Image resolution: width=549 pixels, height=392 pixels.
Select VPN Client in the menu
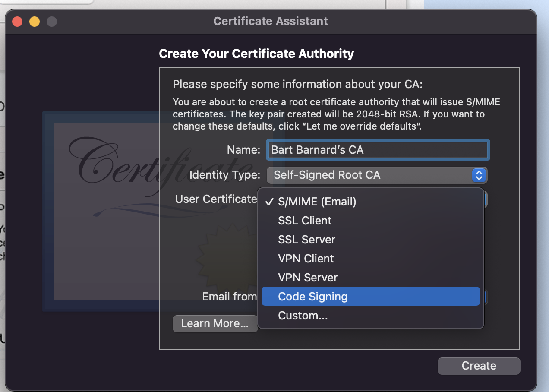(x=306, y=259)
